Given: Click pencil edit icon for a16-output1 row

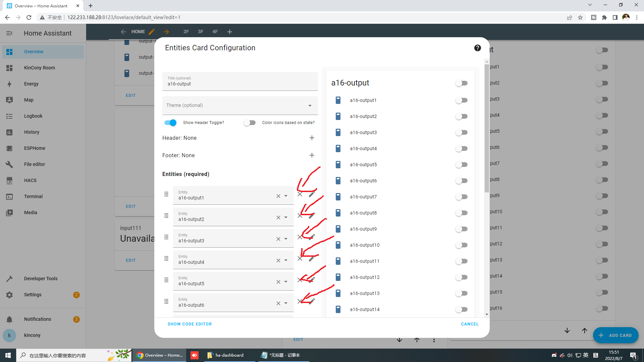Looking at the screenshot, I should 312,194.
